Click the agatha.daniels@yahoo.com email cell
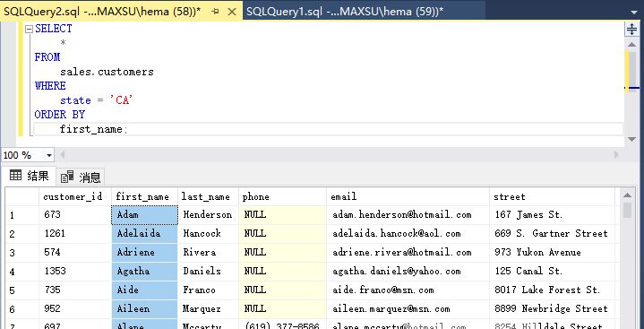This screenshot has height=329, width=644. pyautogui.click(x=408, y=271)
